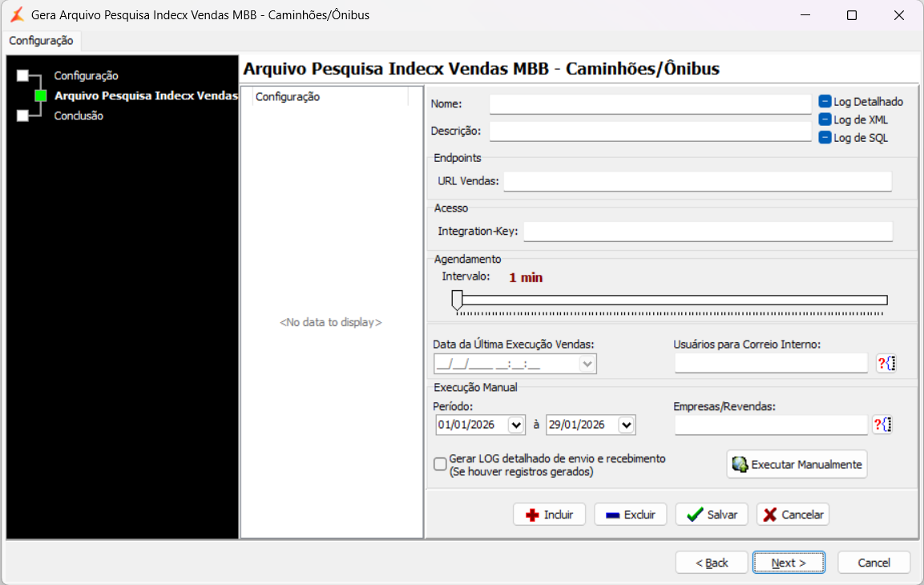Click the < Back button

pyautogui.click(x=712, y=563)
